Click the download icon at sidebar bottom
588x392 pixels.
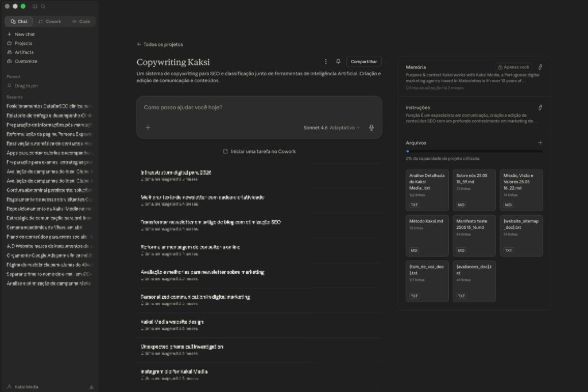(91, 387)
